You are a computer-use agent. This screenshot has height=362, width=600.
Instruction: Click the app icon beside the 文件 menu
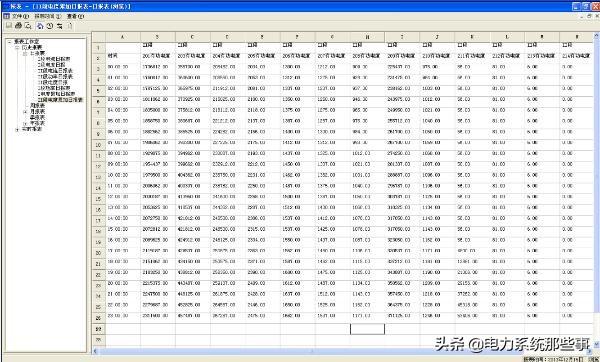tap(6, 16)
